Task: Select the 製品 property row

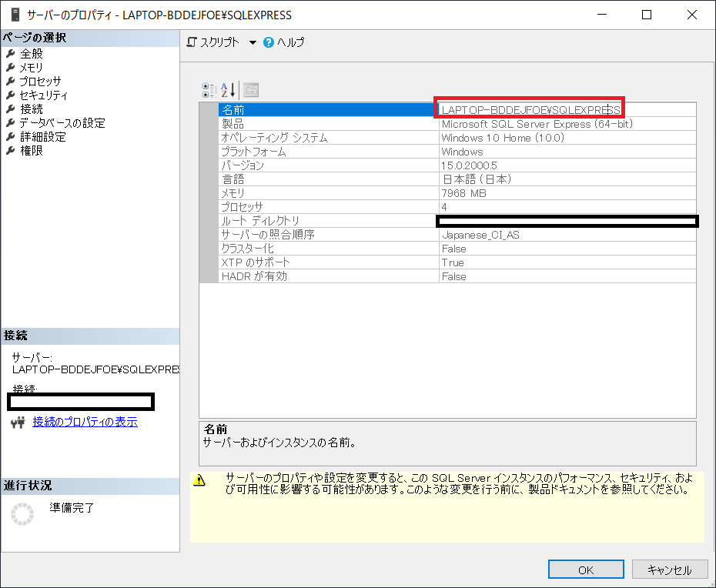Action: click(x=457, y=124)
